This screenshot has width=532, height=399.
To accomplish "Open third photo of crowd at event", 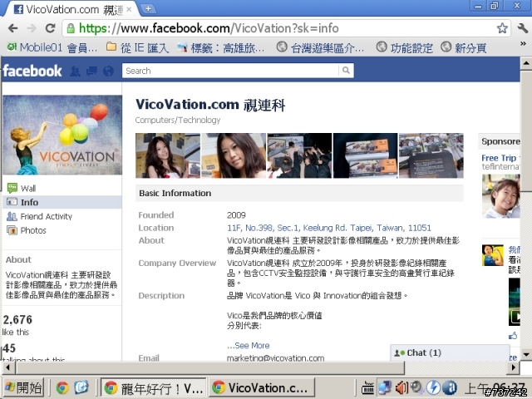I will [x=299, y=155].
